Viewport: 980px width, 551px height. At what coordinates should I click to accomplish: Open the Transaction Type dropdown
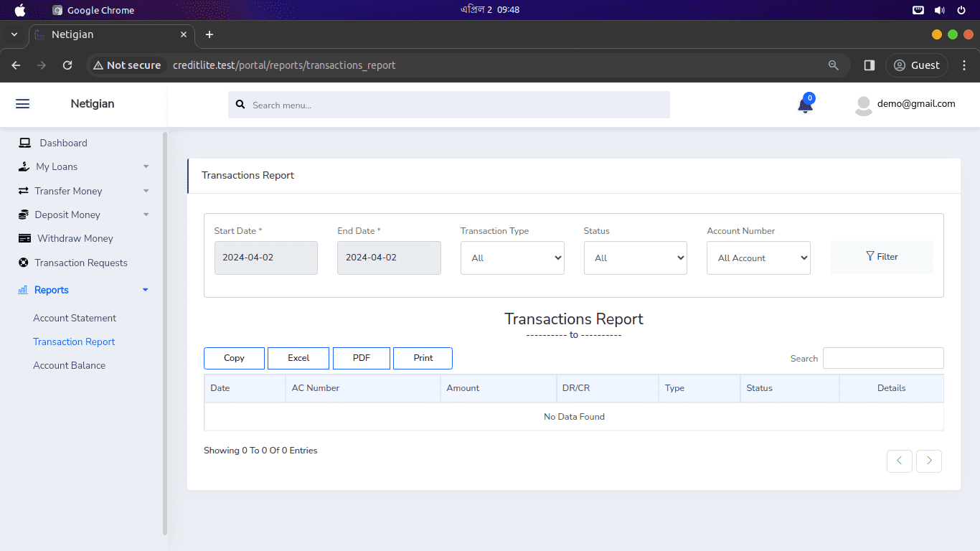[x=512, y=258]
